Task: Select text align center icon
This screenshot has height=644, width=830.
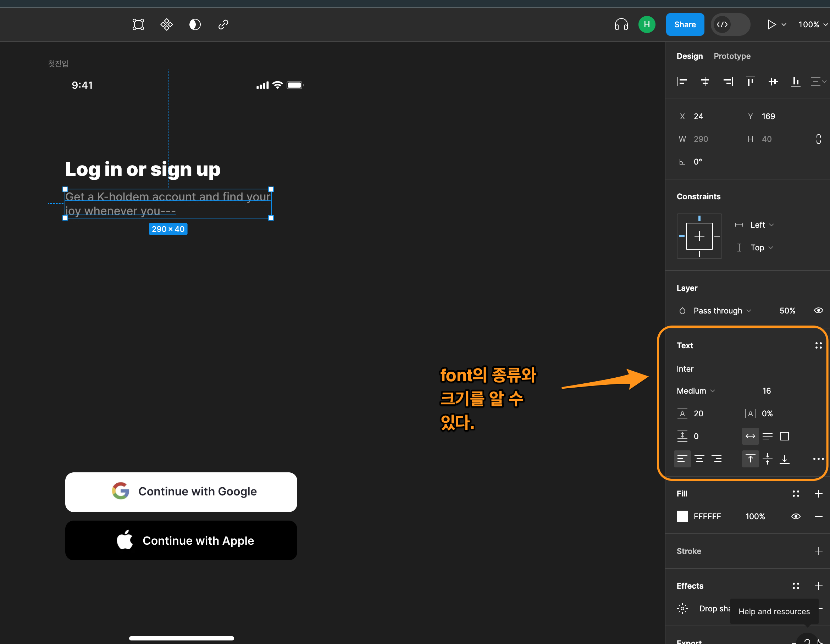Action: (699, 459)
